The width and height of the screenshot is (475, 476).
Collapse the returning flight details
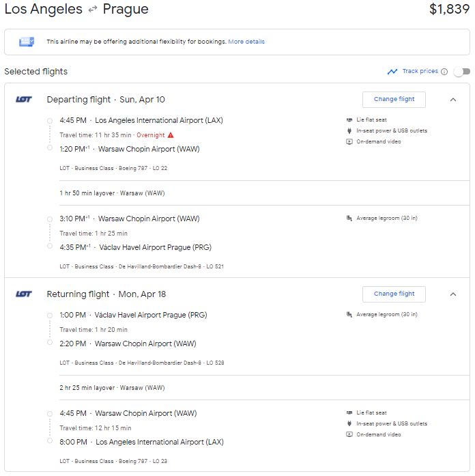pos(453,294)
